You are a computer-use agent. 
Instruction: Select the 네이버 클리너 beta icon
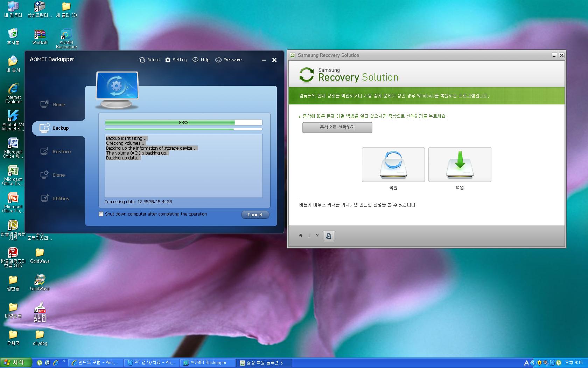pos(40,312)
